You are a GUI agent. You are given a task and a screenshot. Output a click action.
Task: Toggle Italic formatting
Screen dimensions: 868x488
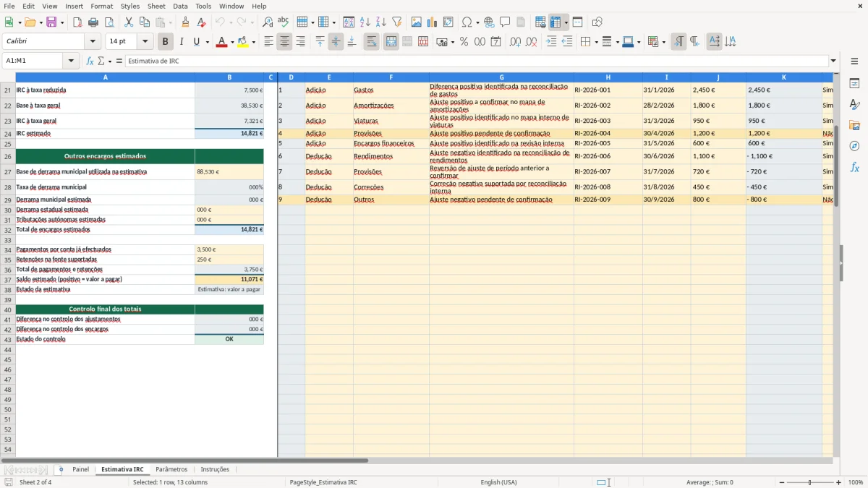click(181, 42)
